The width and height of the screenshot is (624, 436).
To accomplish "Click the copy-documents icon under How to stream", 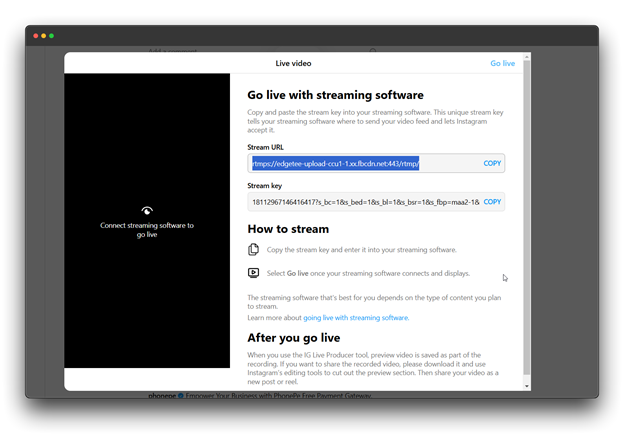I will 254,249.
